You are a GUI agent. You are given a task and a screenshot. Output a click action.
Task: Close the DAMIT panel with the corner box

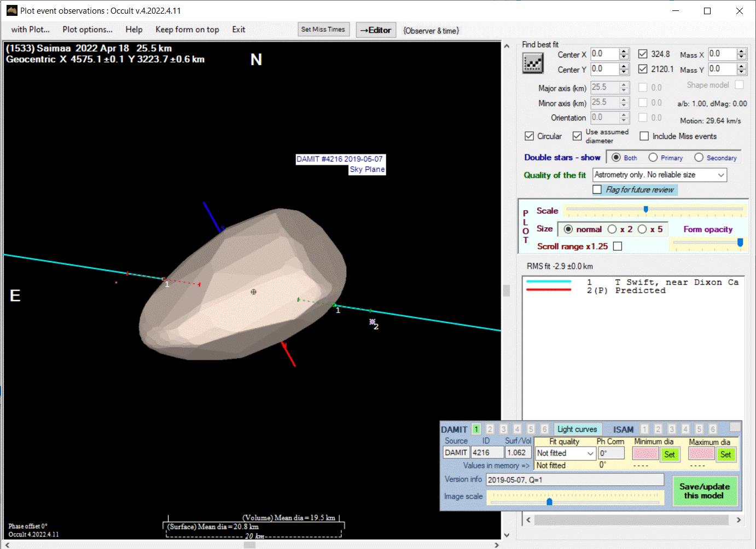click(735, 427)
